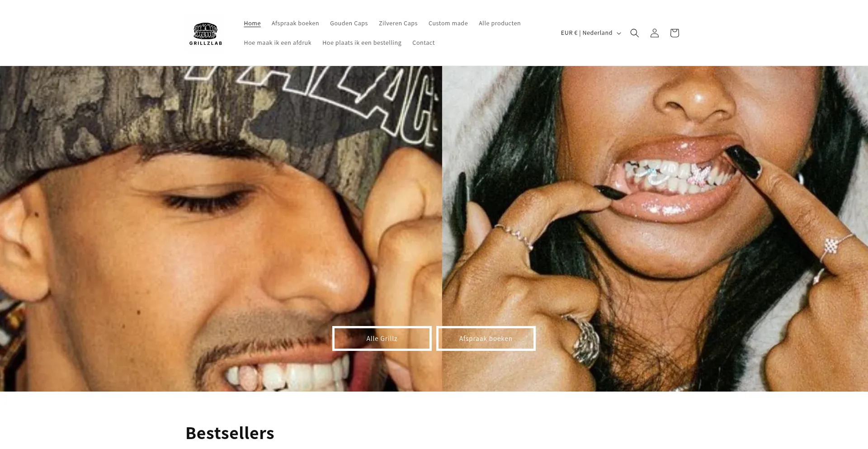Screen dimensions: 868x449
Task: Click the Afspraak boeken banner button
Action: pyautogui.click(x=486, y=339)
